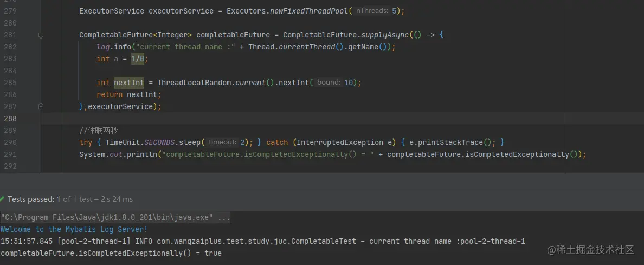Viewport: 644px width, 265px height.
Task: Click 'InterruptedException e' in the catch clause
Action: [344, 142]
